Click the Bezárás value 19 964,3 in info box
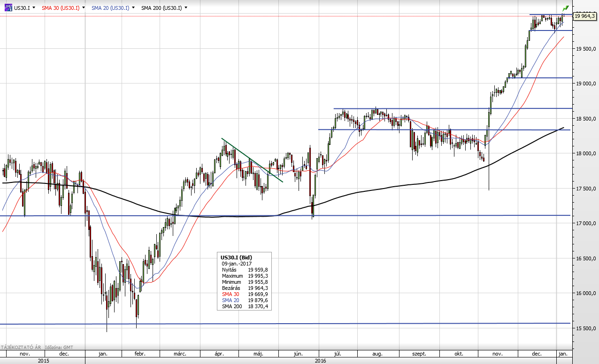Image resolution: width=599 pixels, height=364 pixels. coord(258,288)
